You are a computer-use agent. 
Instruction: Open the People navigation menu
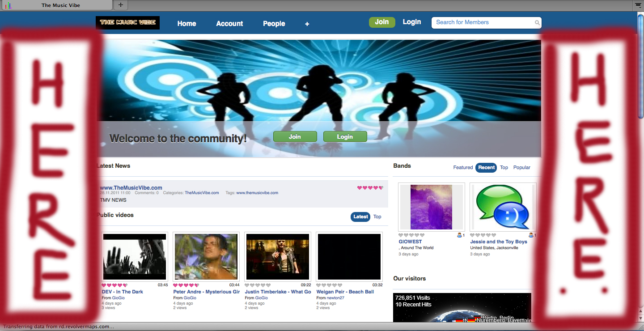[274, 24]
